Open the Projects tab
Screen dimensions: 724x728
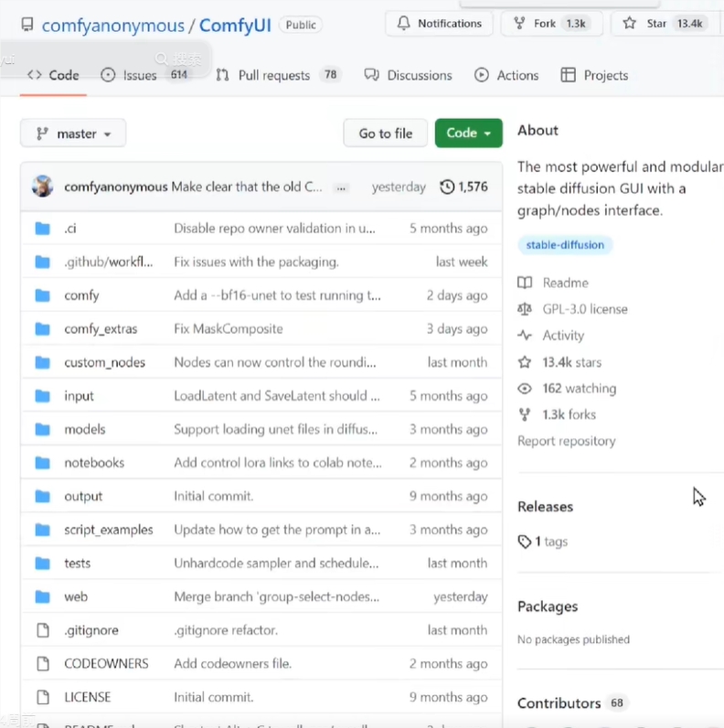coord(594,75)
